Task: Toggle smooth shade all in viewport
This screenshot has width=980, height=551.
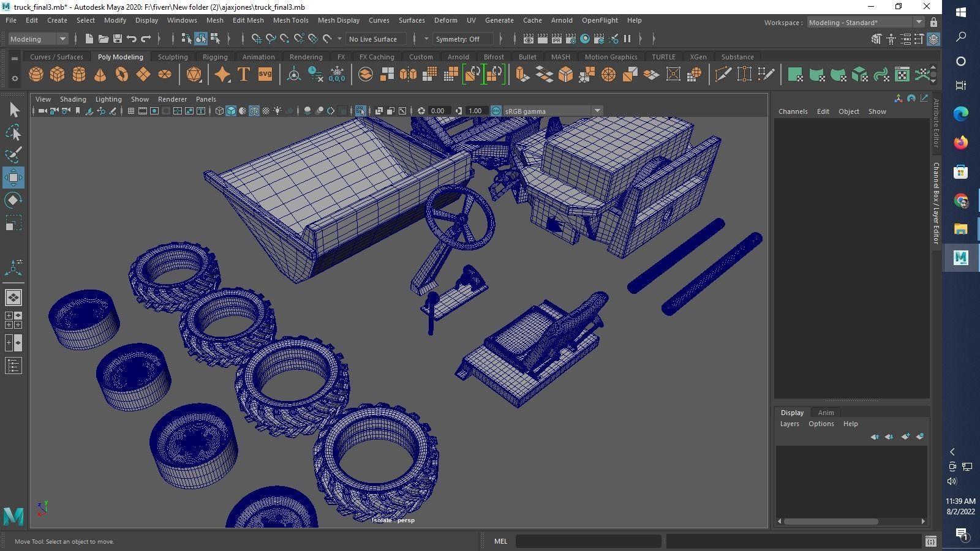Action: tap(231, 111)
